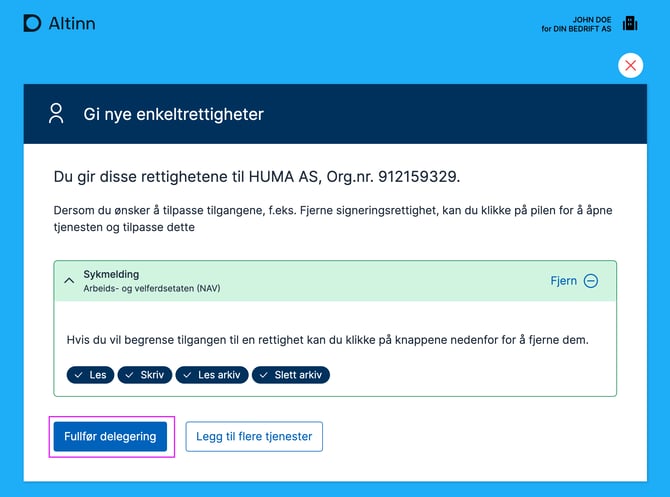This screenshot has width=670, height=497.
Task: Click the Arbeids- og velferdsetaten (NAV) subtitle
Action: 152,288
